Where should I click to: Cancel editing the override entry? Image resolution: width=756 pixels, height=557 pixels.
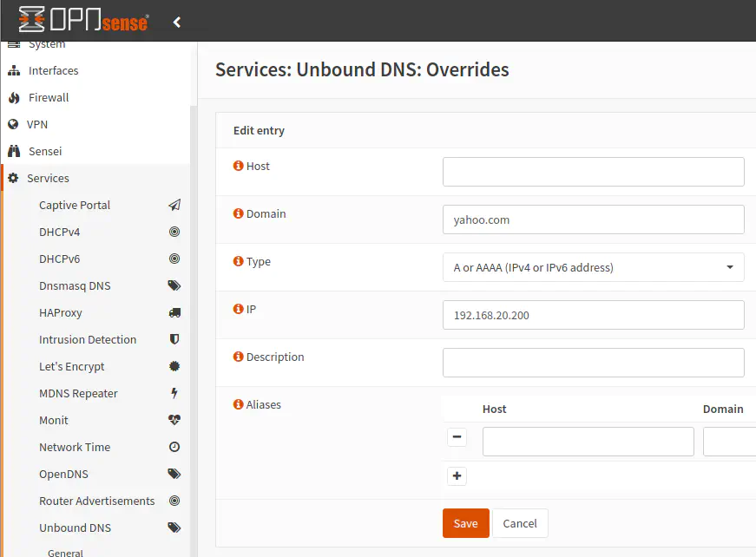[520, 523]
